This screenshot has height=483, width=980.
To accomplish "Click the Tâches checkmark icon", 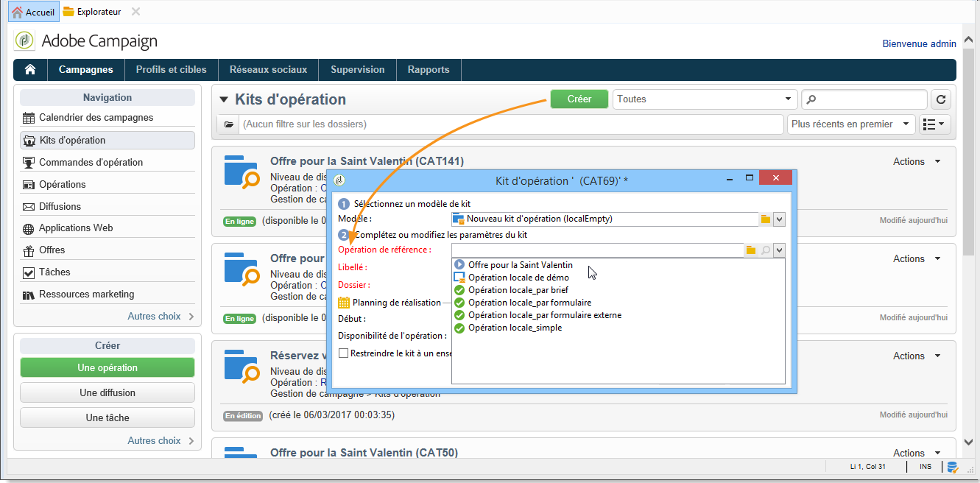I will (x=29, y=273).
